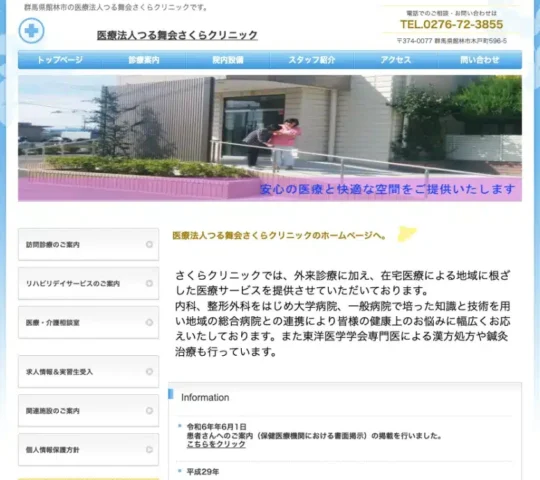Open the 求人情報＆実習生受入 sidebar button

89,372
